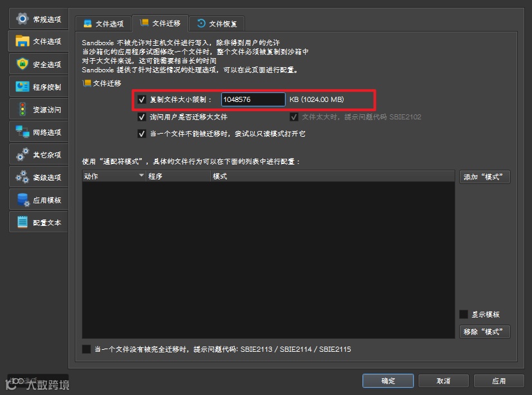Open 其它杂项 gears icon
This screenshot has height=395, width=532.
coord(23,154)
